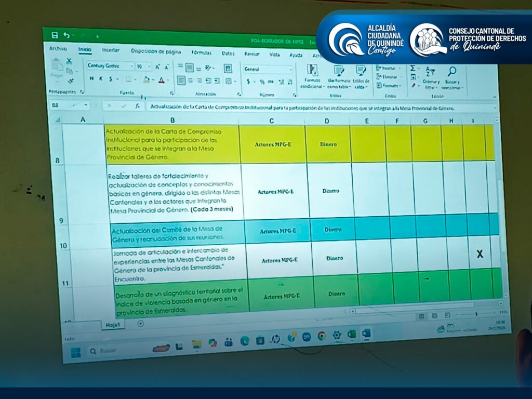Select the Hoja1 sheet tab
The width and height of the screenshot is (532, 399).
pyautogui.click(x=113, y=325)
